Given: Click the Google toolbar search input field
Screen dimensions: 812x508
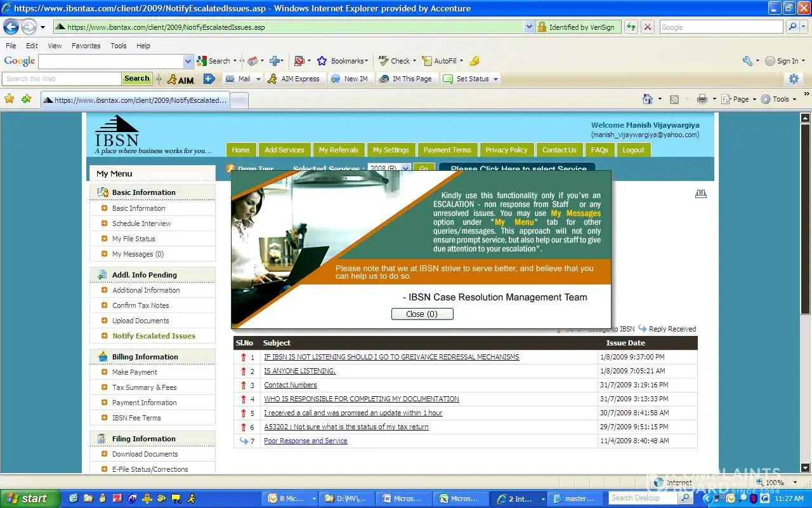Looking at the screenshot, I should [x=110, y=61].
